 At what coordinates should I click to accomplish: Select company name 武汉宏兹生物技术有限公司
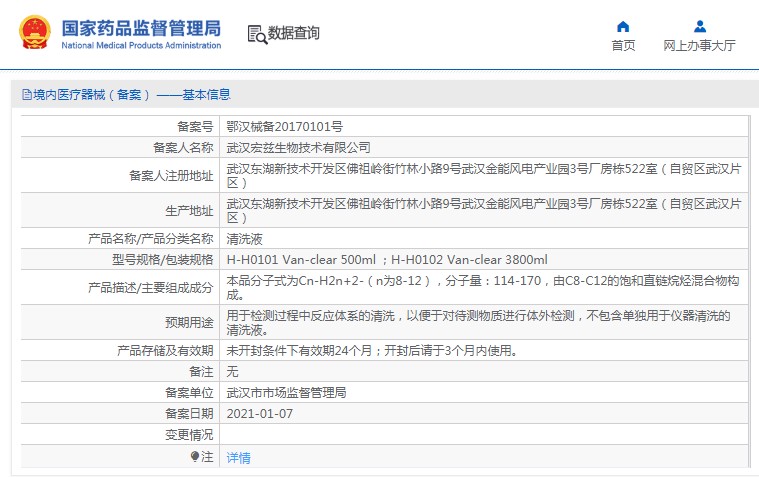click(x=299, y=148)
